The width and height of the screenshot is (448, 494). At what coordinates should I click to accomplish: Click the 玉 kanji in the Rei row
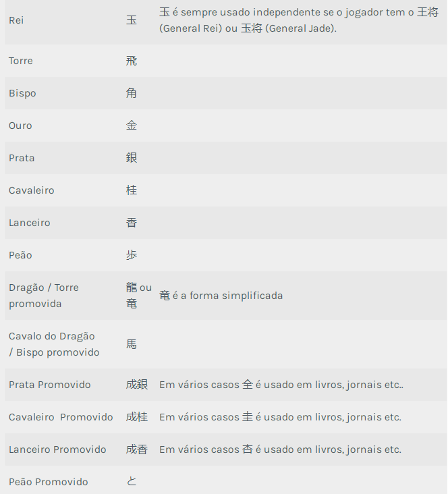(132, 20)
